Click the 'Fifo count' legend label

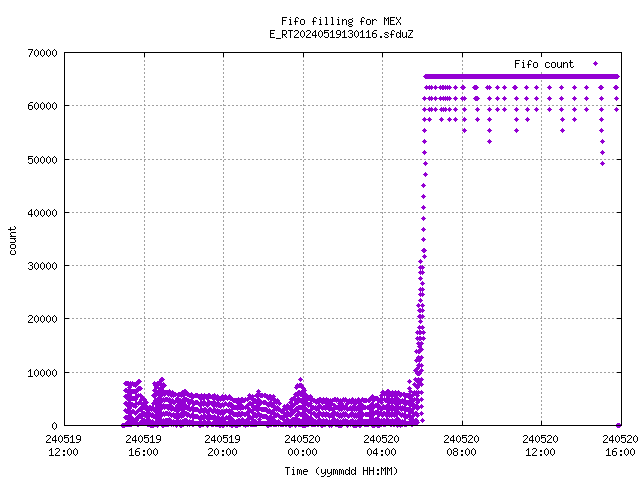(544, 64)
